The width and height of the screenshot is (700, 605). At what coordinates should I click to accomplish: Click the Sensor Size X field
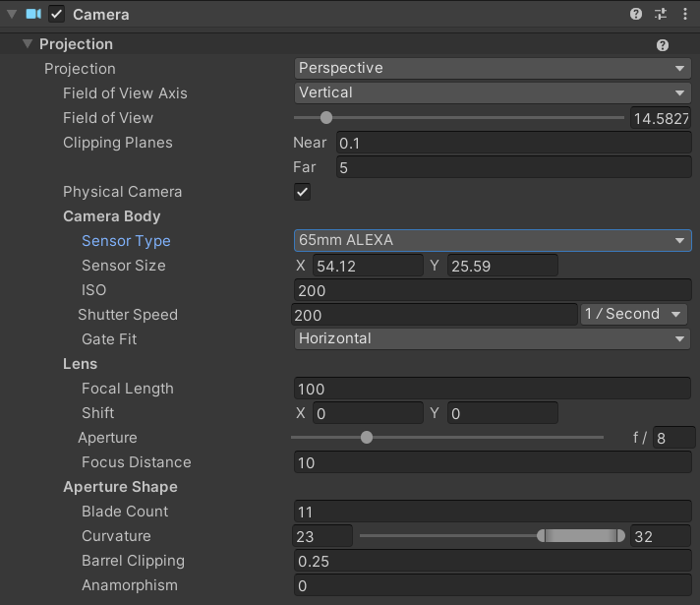point(368,266)
